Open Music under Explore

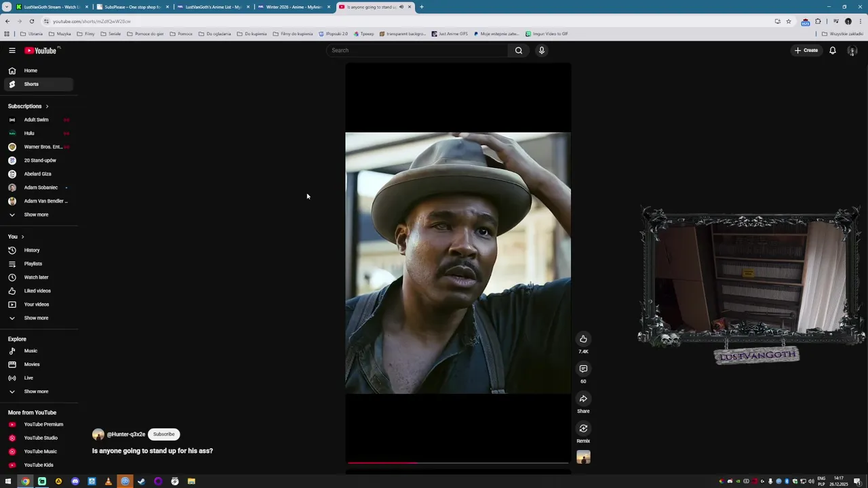pos(39,351)
